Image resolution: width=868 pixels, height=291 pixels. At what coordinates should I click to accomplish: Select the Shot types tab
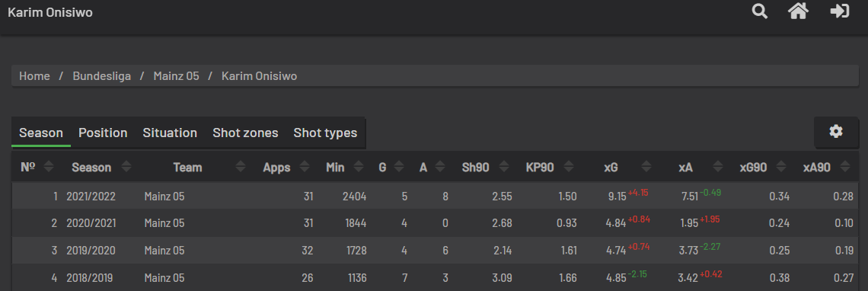325,133
